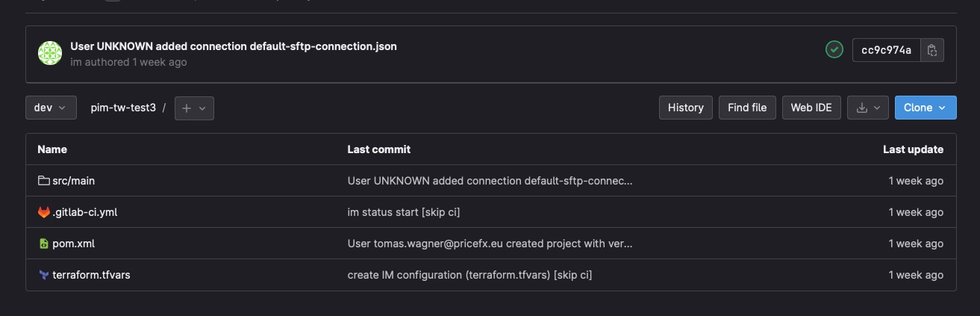Image resolution: width=980 pixels, height=316 pixels.
Task: Open the dev branch selector dropdown
Action: (x=51, y=108)
